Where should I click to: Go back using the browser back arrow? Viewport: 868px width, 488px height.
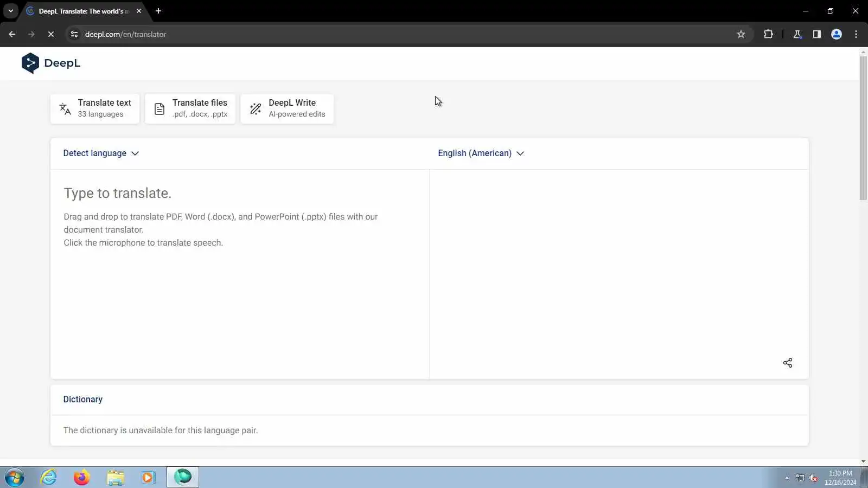(12, 34)
